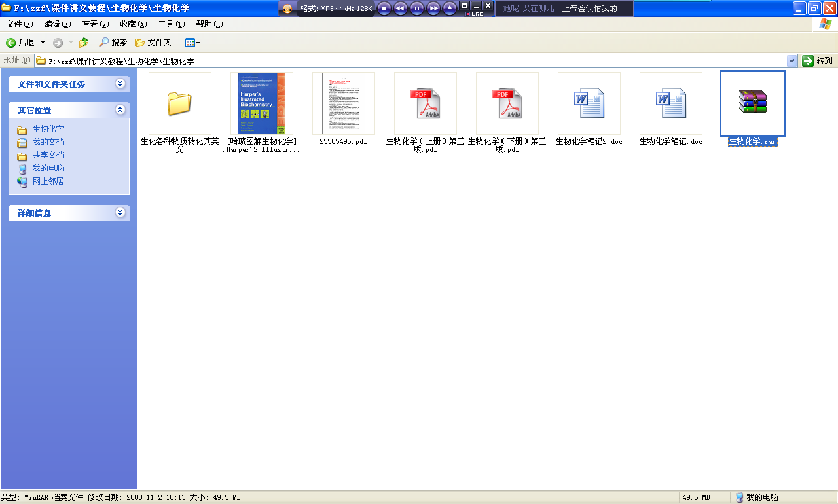Click the 转到 go button

pyautogui.click(x=818, y=61)
